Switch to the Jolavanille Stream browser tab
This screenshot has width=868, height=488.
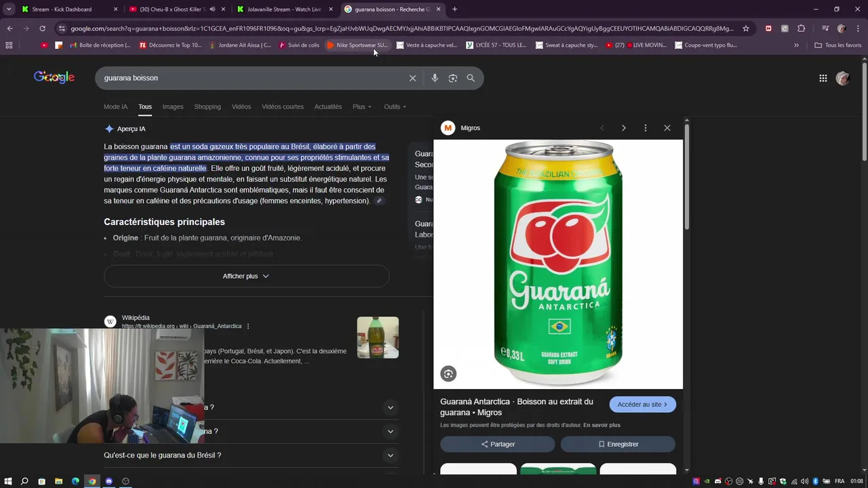point(283,9)
